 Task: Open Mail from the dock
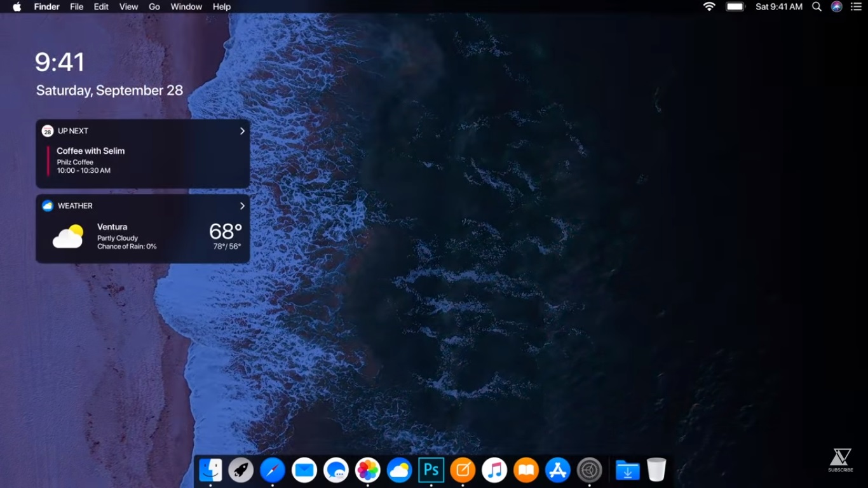click(x=304, y=470)
